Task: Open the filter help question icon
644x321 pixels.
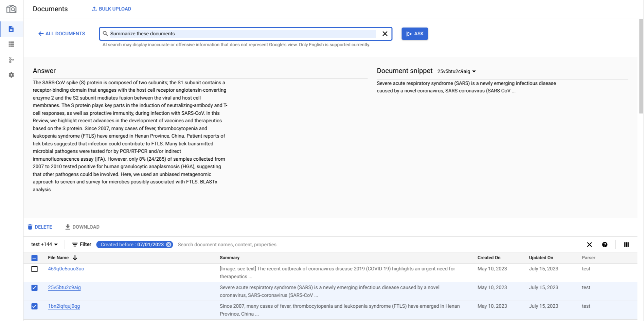Action: [x=605, y=245]
